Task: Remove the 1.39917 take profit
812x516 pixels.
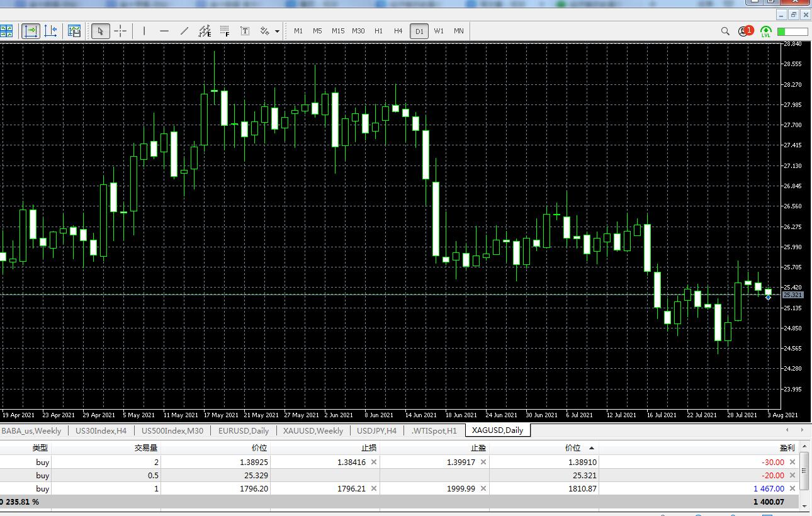Action: [483, 462]
